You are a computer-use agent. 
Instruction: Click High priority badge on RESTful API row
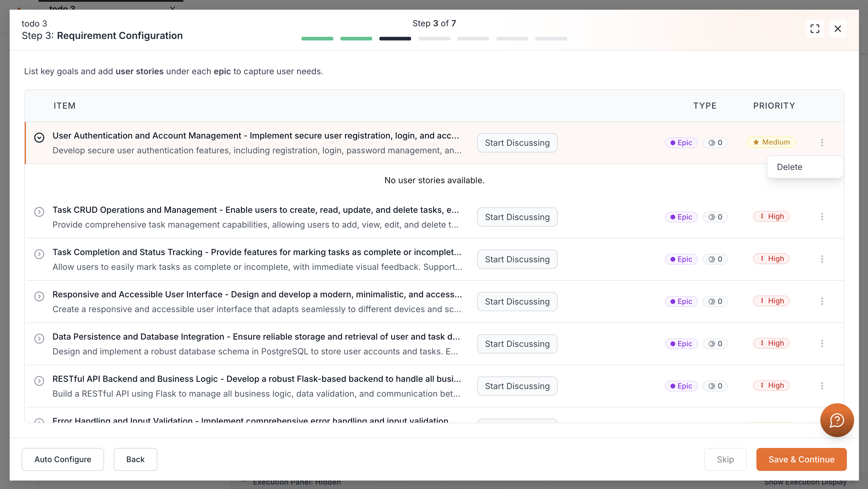coord(771,385)
